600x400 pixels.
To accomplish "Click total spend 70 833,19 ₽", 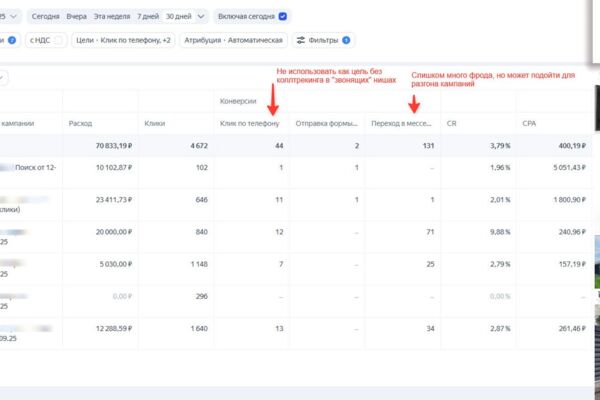I will point(114,145).
